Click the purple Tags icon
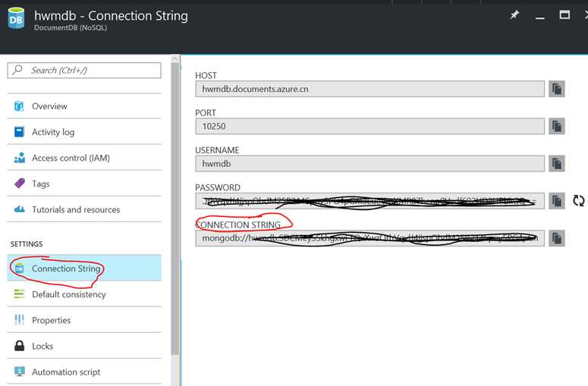 click(x=19, y=184)
